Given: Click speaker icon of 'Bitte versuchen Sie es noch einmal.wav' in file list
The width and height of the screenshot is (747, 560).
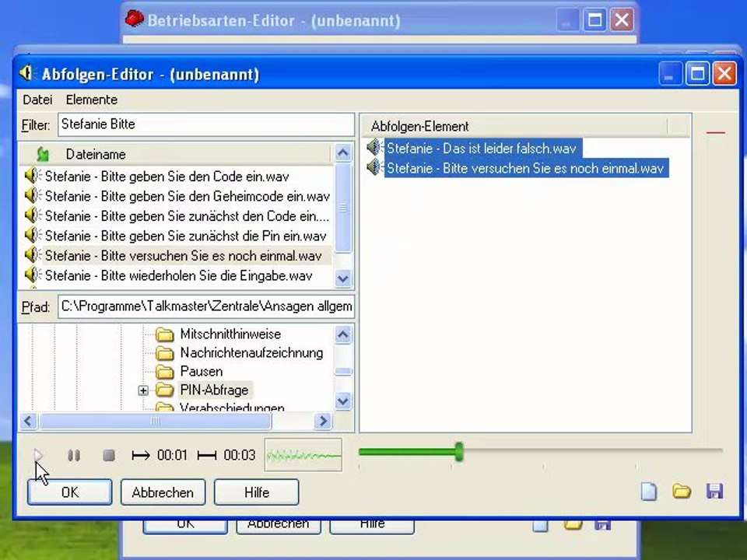Looking at the screenshot, I should pos(33,255).
